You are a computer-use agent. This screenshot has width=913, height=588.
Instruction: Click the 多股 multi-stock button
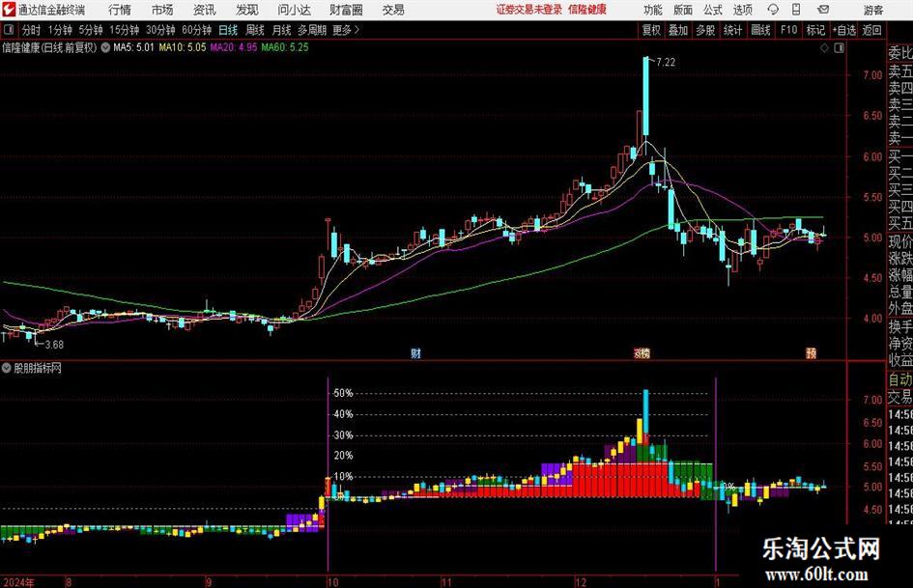tap(705, 30)
